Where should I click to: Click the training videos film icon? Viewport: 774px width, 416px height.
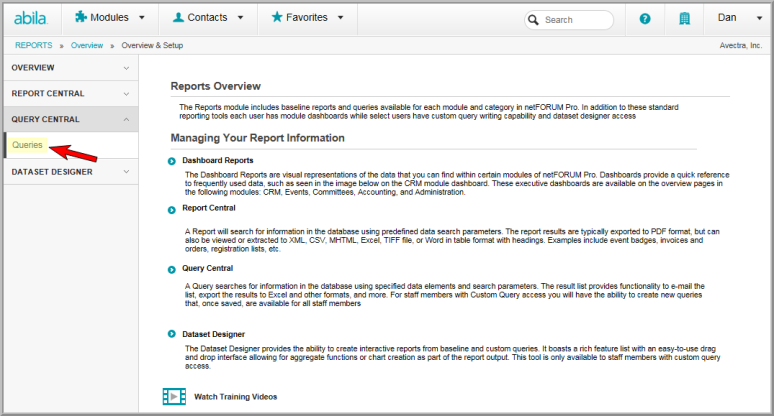coord(174,396)
